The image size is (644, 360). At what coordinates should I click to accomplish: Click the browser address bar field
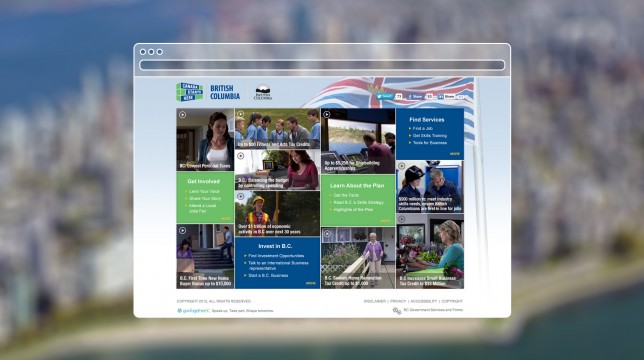tap(322, 65)
